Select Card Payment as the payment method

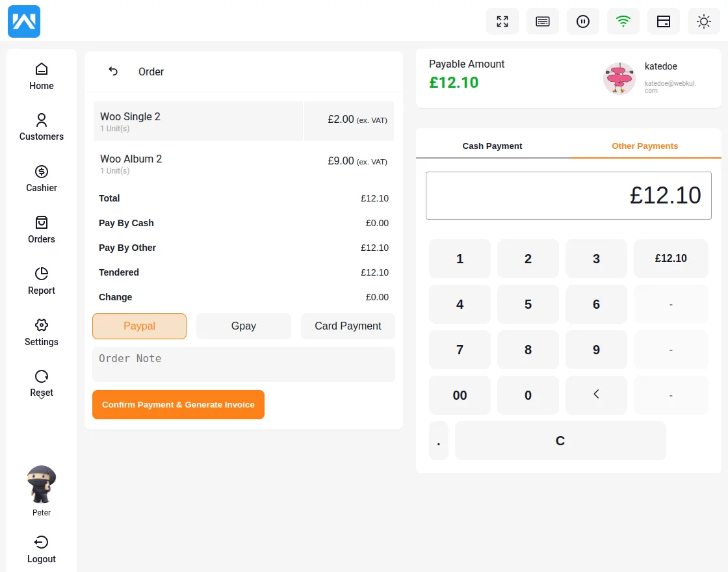[x=348, y=326]
